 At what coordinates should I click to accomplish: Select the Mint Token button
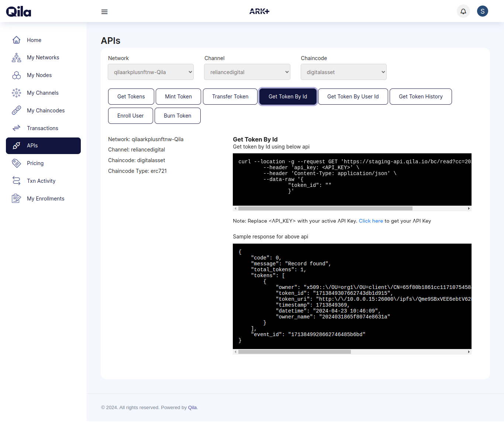click(178, 97)
